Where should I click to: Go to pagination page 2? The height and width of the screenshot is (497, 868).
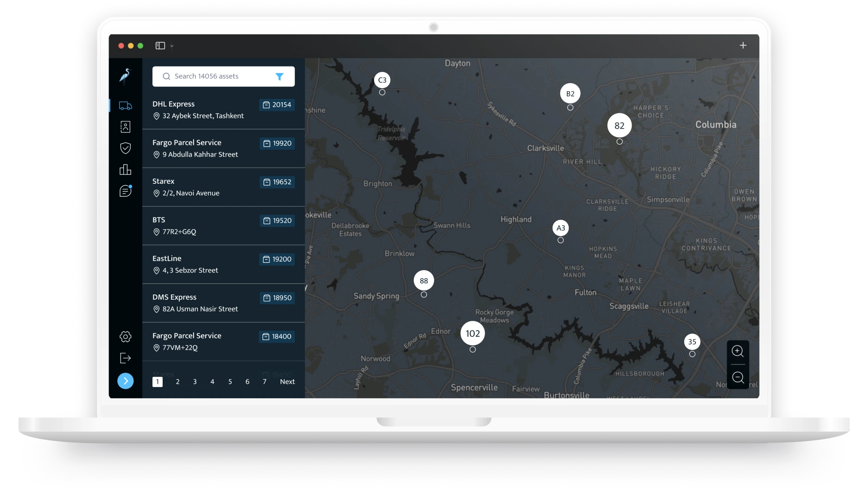(x=177, y=382)
